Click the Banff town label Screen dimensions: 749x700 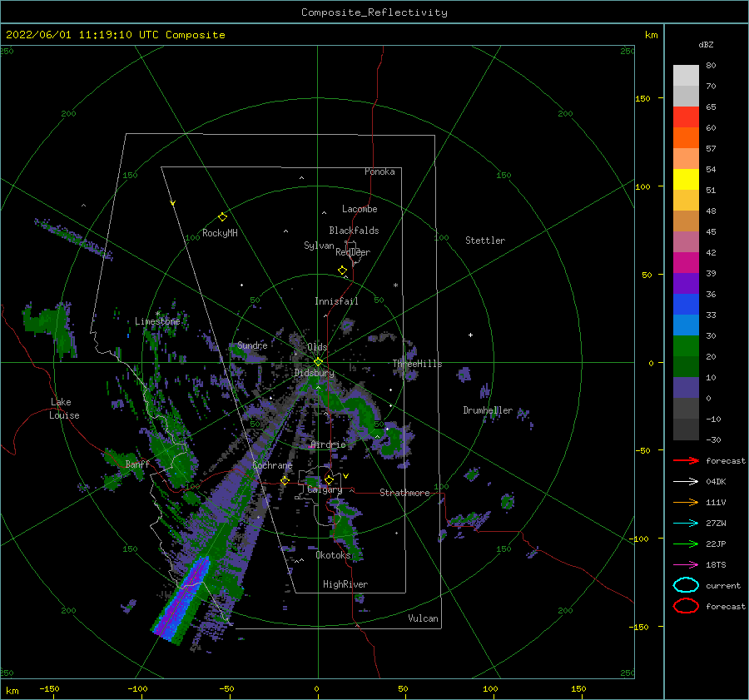pyautogui.click(x=137, y=464)
